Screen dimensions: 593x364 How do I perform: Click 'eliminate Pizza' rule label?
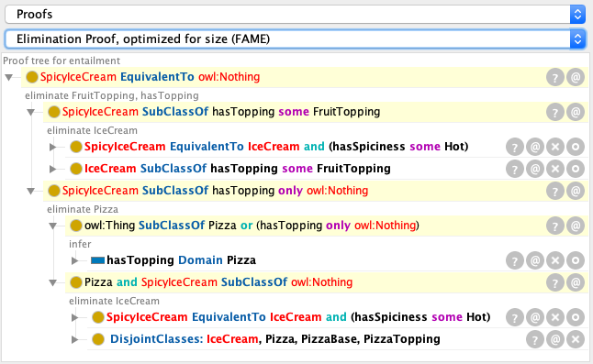click(83, 209)
